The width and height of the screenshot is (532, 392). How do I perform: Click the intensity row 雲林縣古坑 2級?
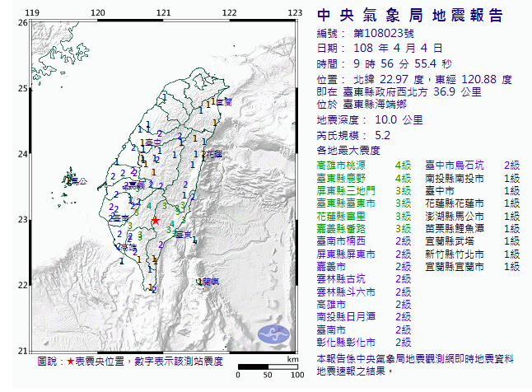coord(364,279)
